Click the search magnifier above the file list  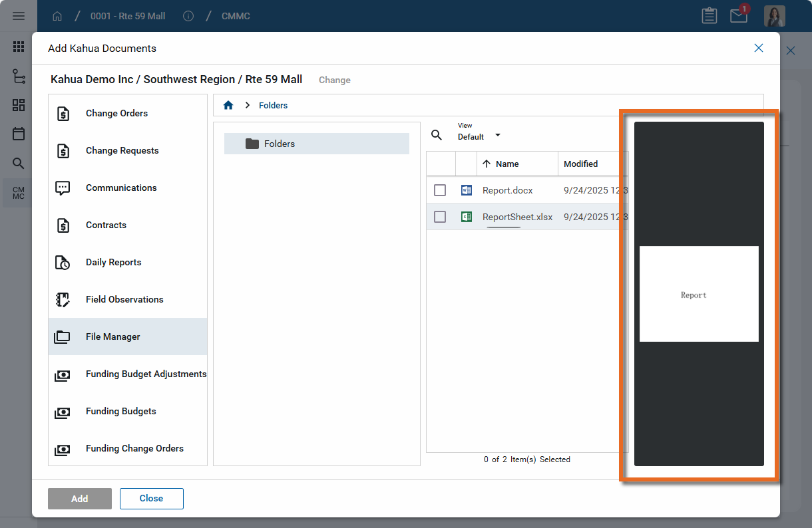coord(437,135)
